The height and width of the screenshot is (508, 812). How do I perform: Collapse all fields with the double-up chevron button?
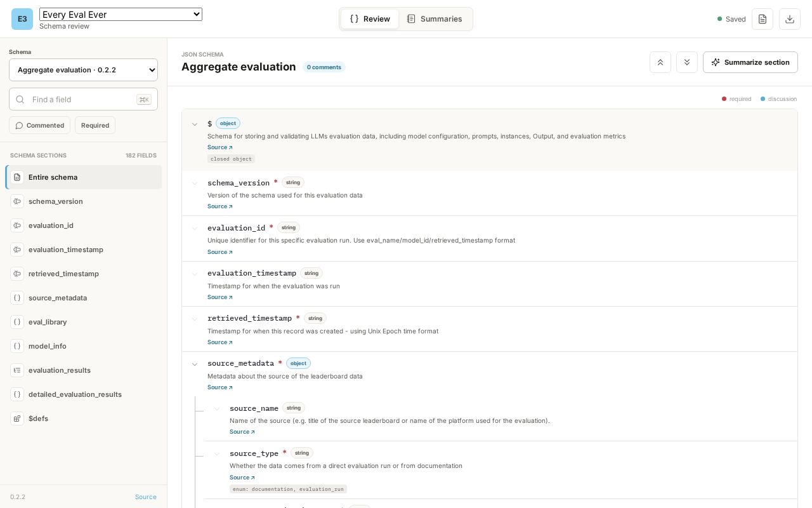[660, 62]
